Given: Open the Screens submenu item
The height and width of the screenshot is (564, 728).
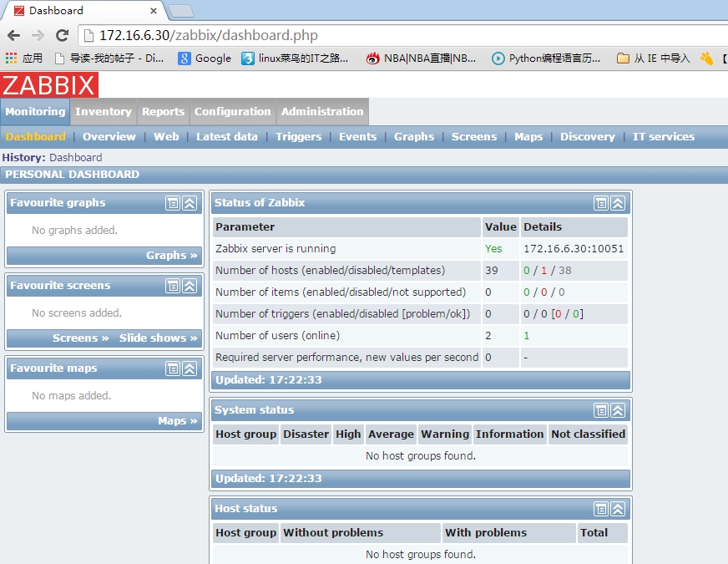Looking at the screenshot, I should pyautogui.click(x=474, y=136).
